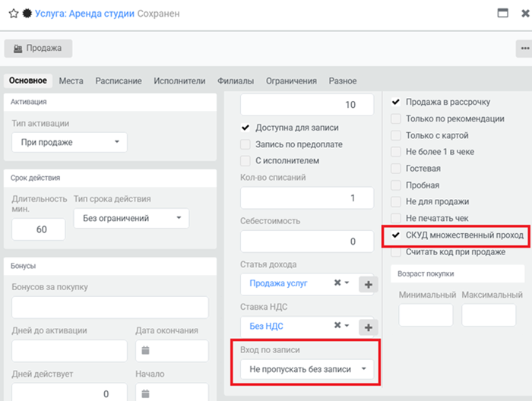Select the Разное tab
Screen dimensions: 532x401
(342, 81)
